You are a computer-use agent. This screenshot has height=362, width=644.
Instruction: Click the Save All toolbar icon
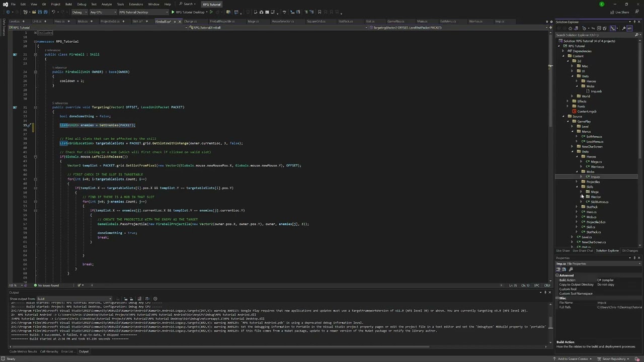click(45, 12)
